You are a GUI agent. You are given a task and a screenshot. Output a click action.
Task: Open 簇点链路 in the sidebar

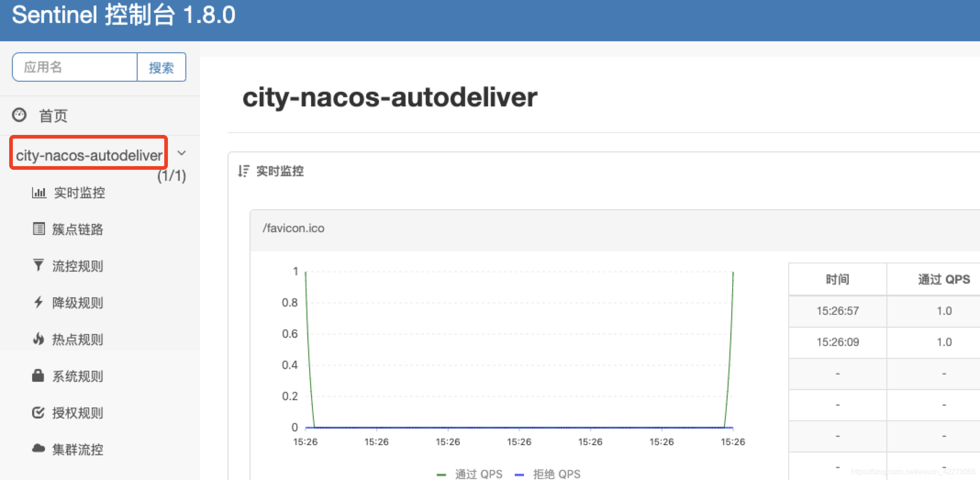click(x=78, y=229)
